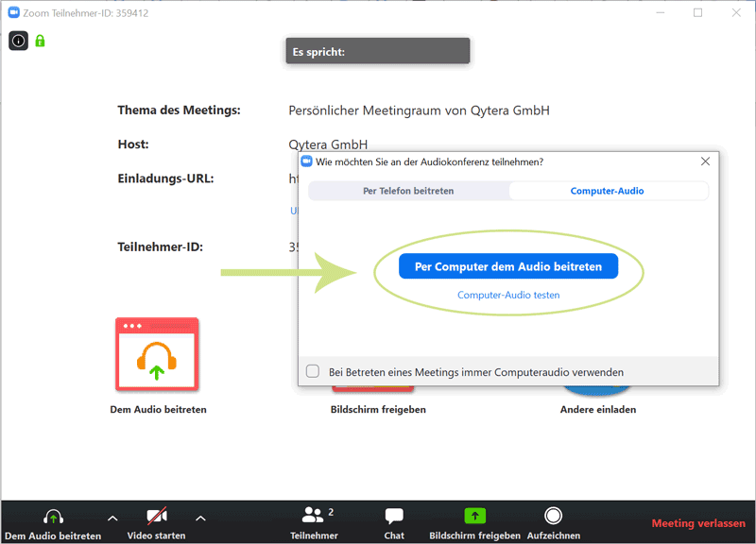Open the Chat panel

394,522
